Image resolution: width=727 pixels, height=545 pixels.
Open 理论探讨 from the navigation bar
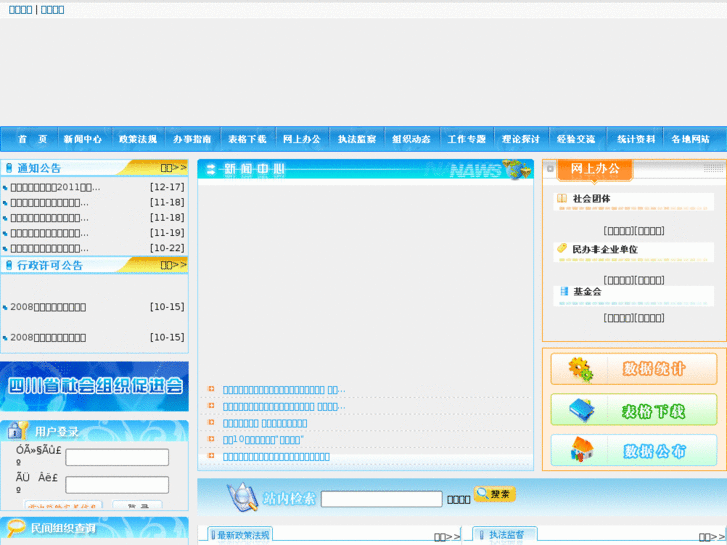[521, 139]
